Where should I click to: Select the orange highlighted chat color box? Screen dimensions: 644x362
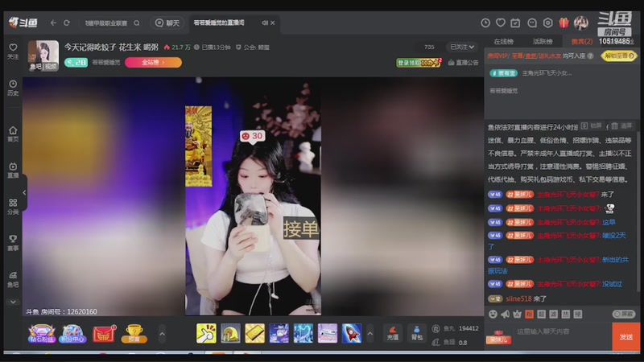[530, 314]
